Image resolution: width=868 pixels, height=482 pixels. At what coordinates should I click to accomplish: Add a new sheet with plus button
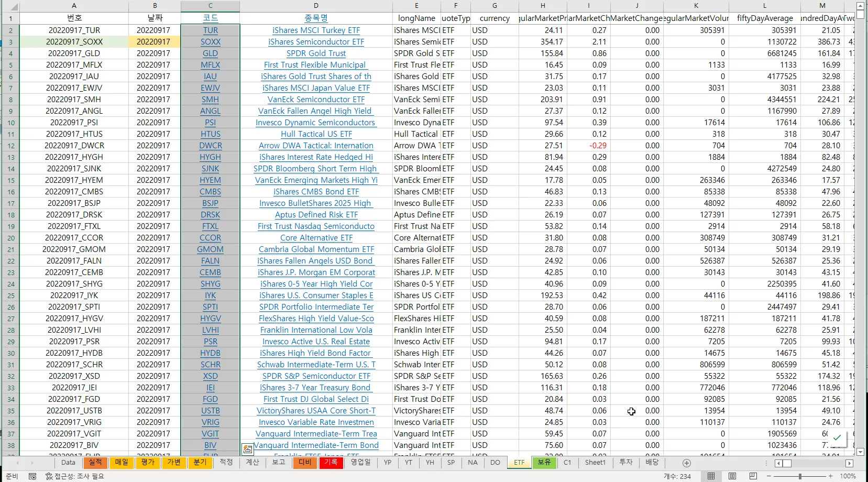687,463
